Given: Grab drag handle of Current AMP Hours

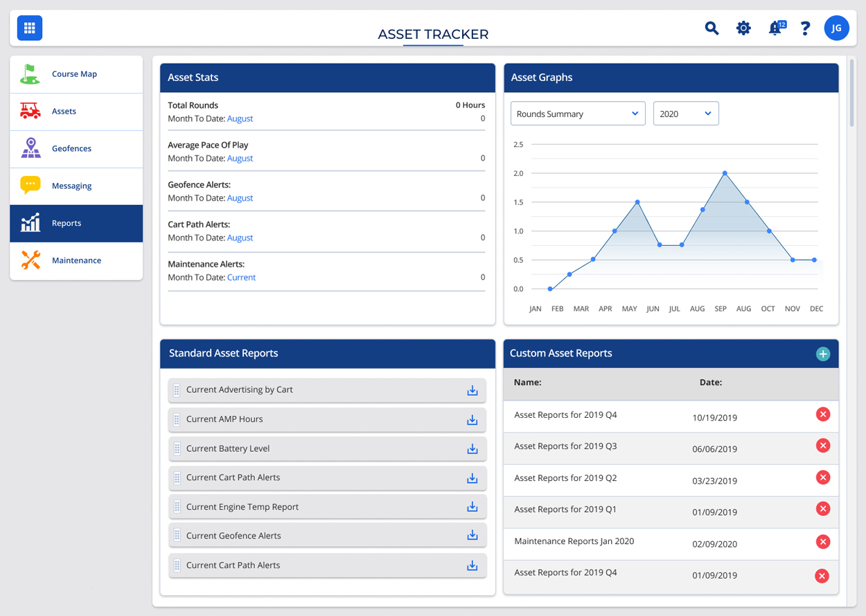Looking at the screenshot, I should pos(177,420).
